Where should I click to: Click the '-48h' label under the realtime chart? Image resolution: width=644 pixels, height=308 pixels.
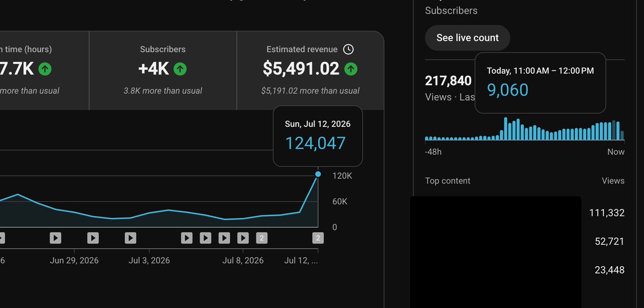click(433, 152)
